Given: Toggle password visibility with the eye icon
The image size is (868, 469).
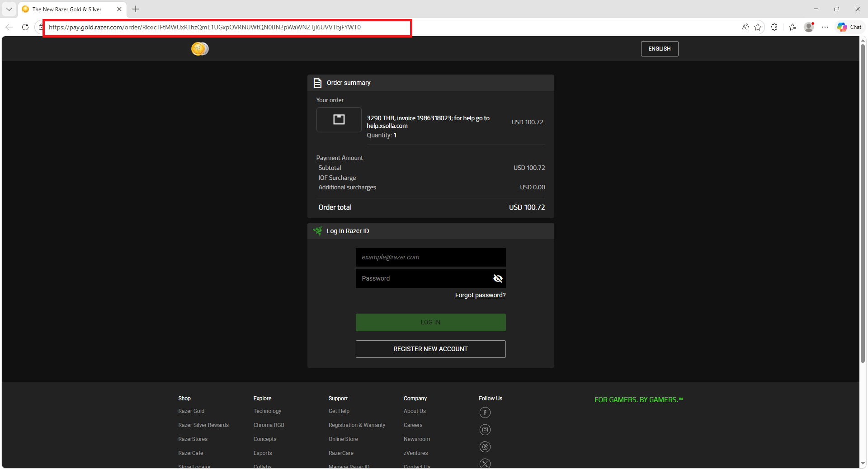Looking at the screenshot, I should 498,278.
